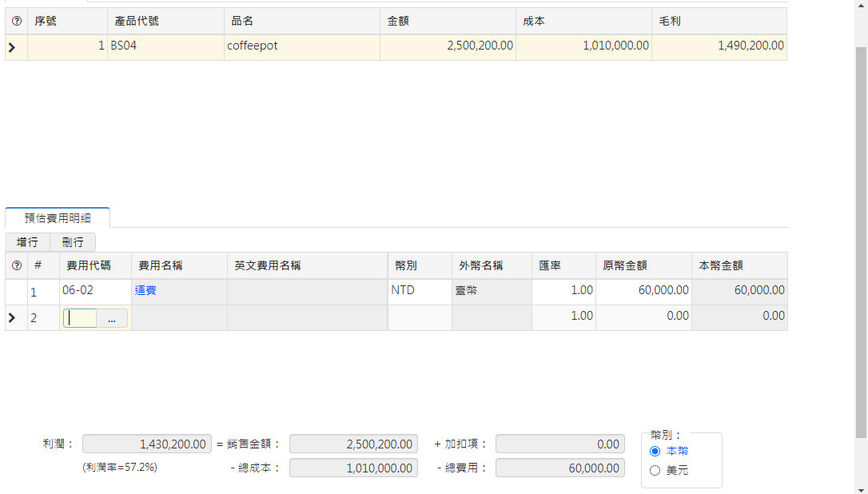
Task: Open fee code lookup via ellipsis button
Action: pos(112,317)
